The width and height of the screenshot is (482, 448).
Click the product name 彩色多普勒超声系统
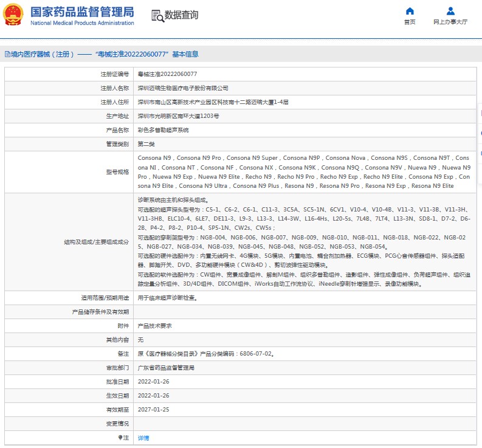point(164,130)
